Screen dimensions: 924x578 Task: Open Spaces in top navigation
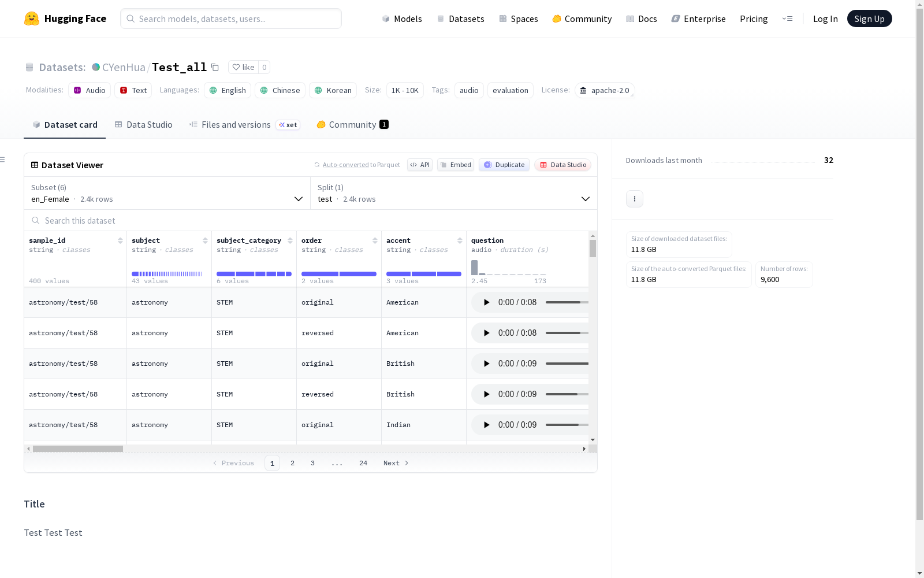pos(519,18)
